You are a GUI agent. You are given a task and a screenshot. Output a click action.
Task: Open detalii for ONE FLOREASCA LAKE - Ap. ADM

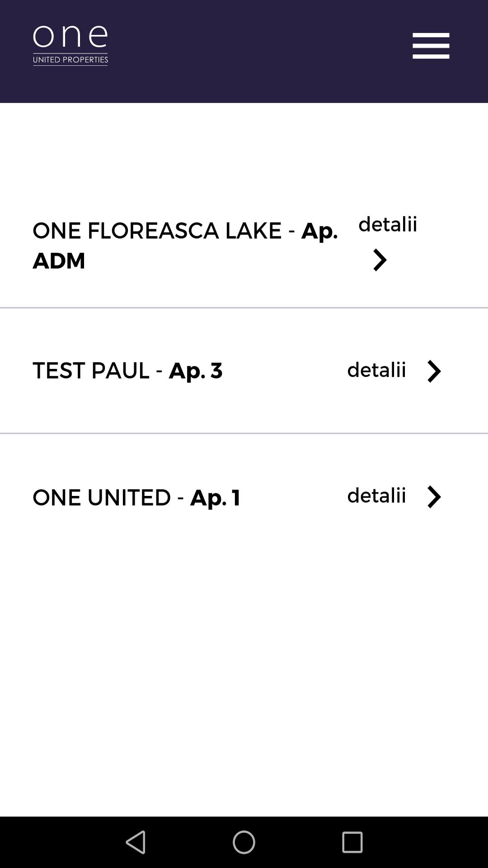tap(388, 226)
